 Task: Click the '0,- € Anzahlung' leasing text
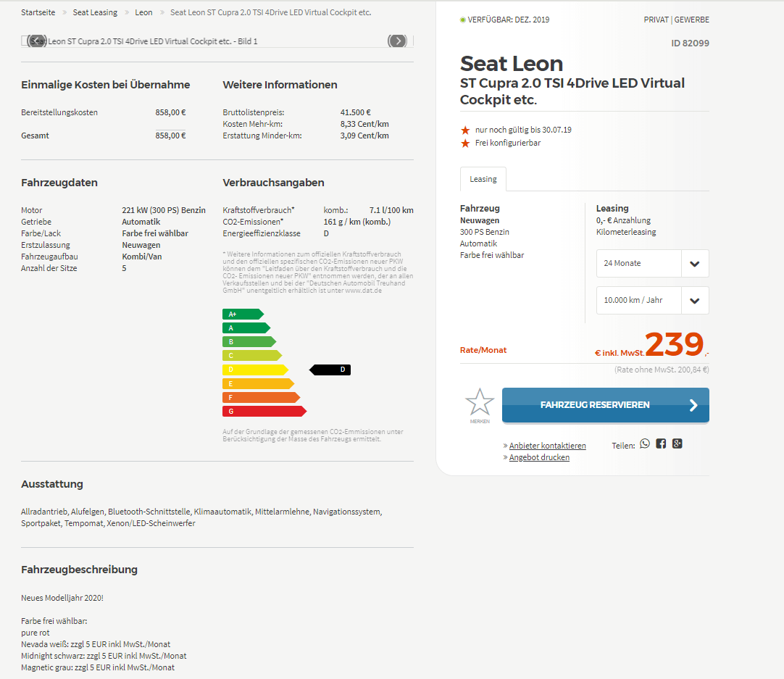click(x=623, y=220)
